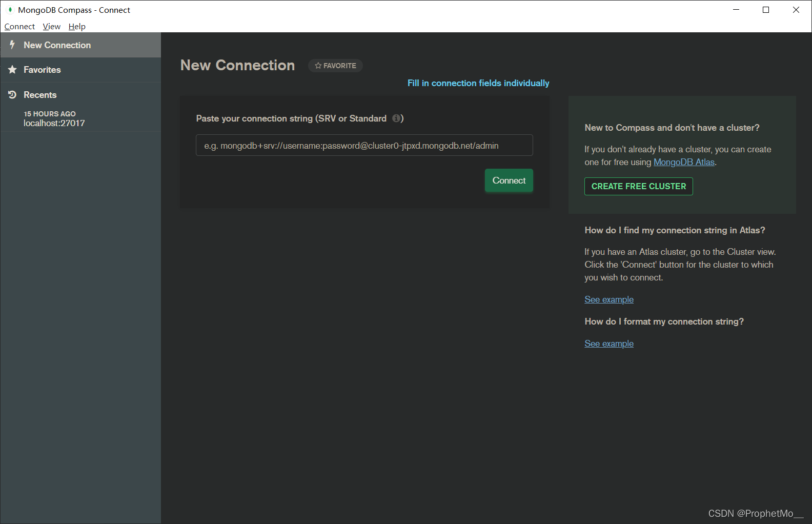See example for formatting connection string
This screenshot has width=812, height=524.
(x=609, y=344)
